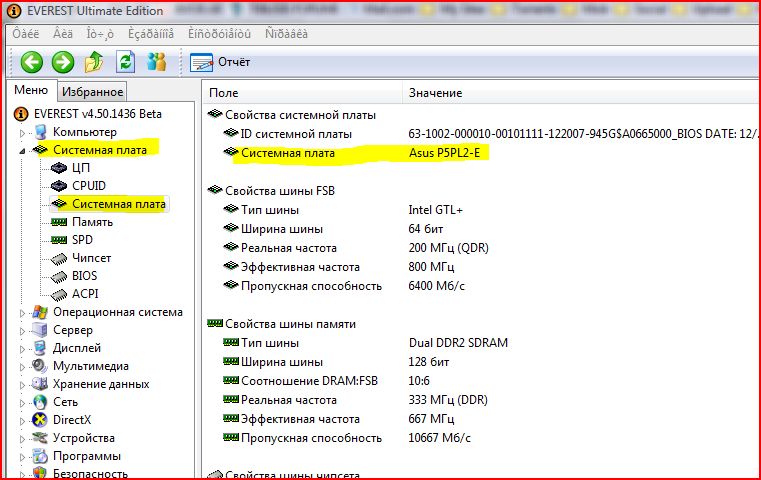Click the Программы software icon
The width and height of the screenshot is (761, 480).
[x=40, y=456]
